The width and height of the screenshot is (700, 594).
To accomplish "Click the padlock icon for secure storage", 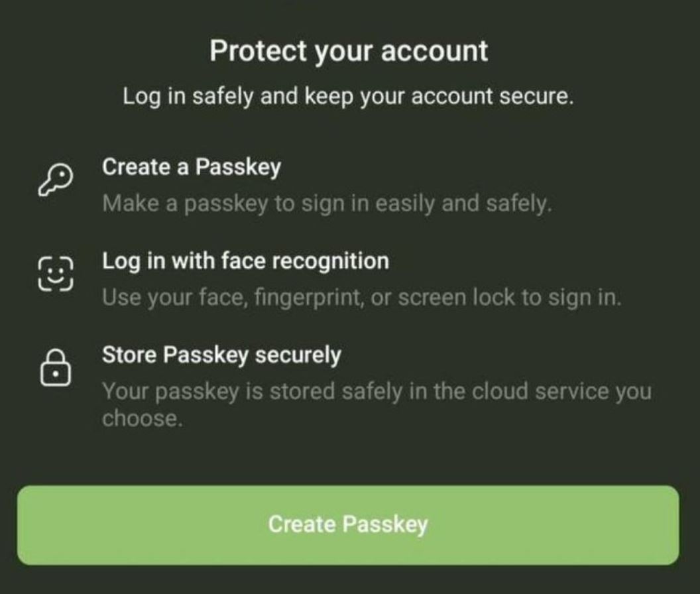I will coord(55,368).
